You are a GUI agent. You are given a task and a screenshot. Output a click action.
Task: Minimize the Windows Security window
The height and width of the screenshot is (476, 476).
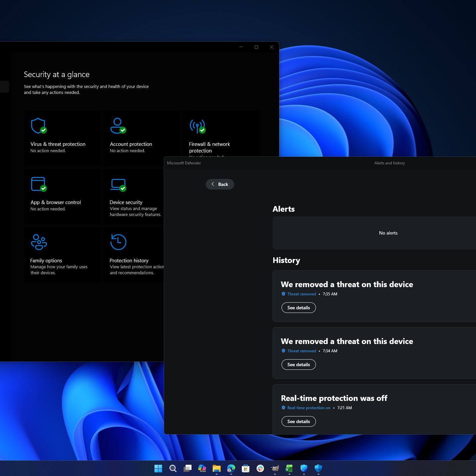click(x=241, y=47)
